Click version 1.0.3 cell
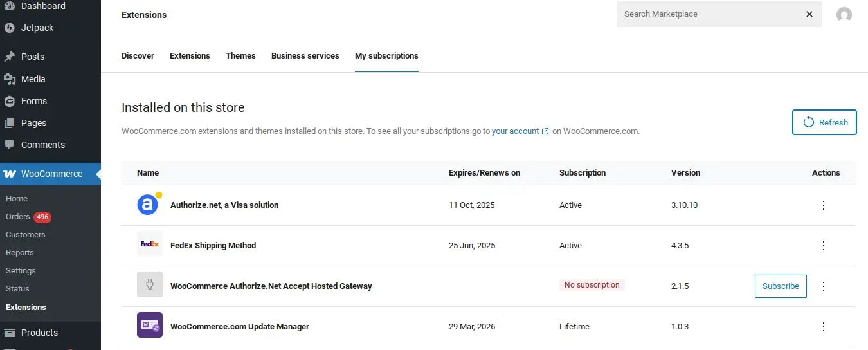 click(680, 327)
